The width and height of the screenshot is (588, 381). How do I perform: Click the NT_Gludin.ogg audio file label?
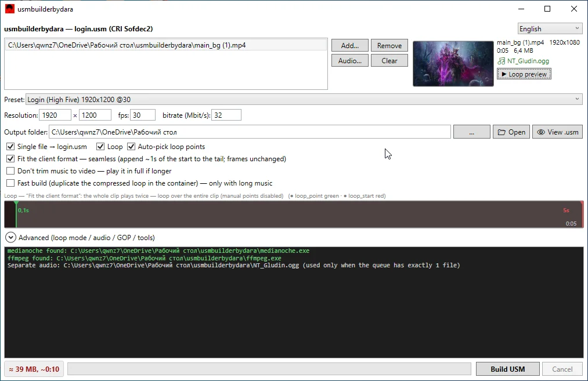tap(528, 61)
